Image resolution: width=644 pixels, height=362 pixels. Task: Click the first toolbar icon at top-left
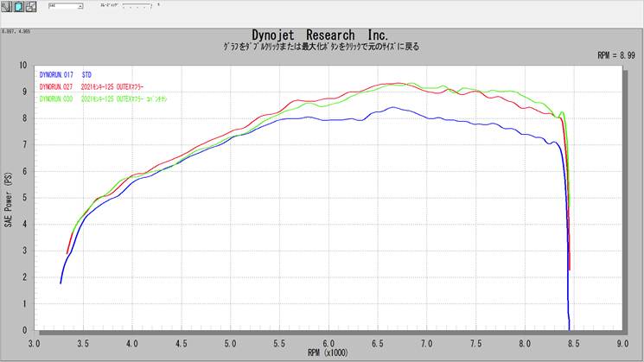(x=8, y=7)
